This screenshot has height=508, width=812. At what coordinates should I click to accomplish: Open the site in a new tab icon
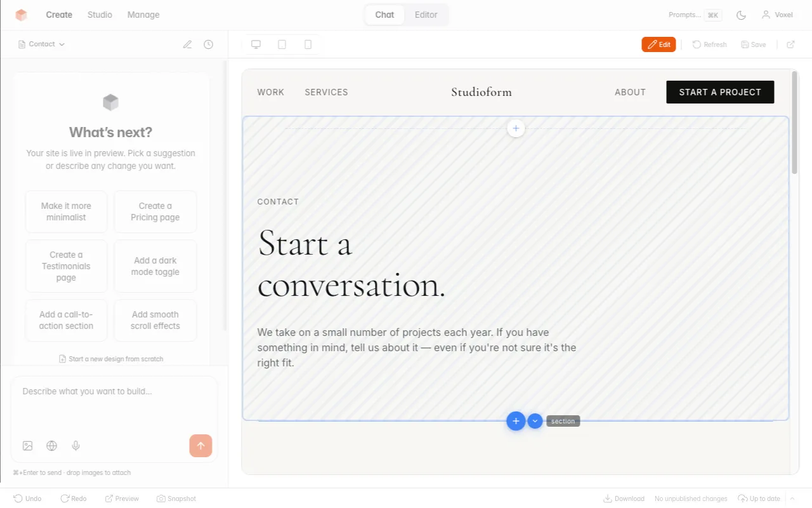790,44
